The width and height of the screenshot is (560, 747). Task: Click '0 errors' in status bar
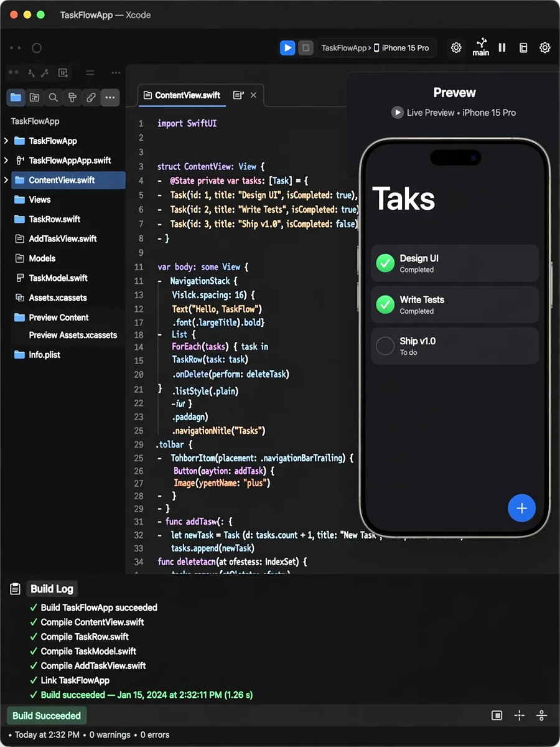[155, 735]
